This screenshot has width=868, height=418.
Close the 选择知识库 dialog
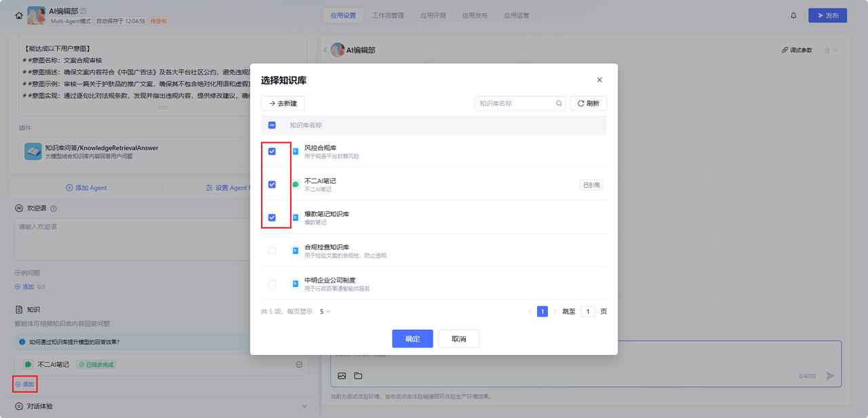point(599,80)
